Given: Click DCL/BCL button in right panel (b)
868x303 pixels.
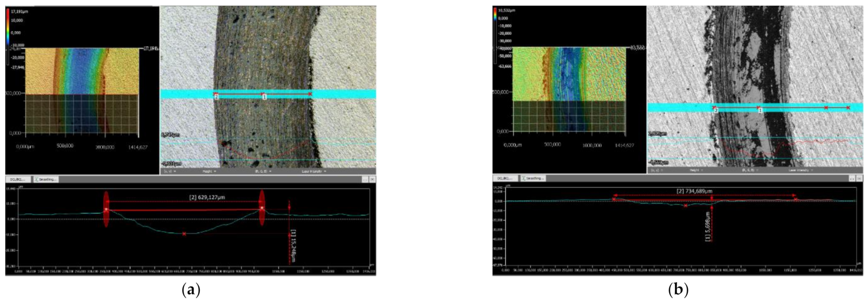Looking at the screenshot, I should coord(505,178).
